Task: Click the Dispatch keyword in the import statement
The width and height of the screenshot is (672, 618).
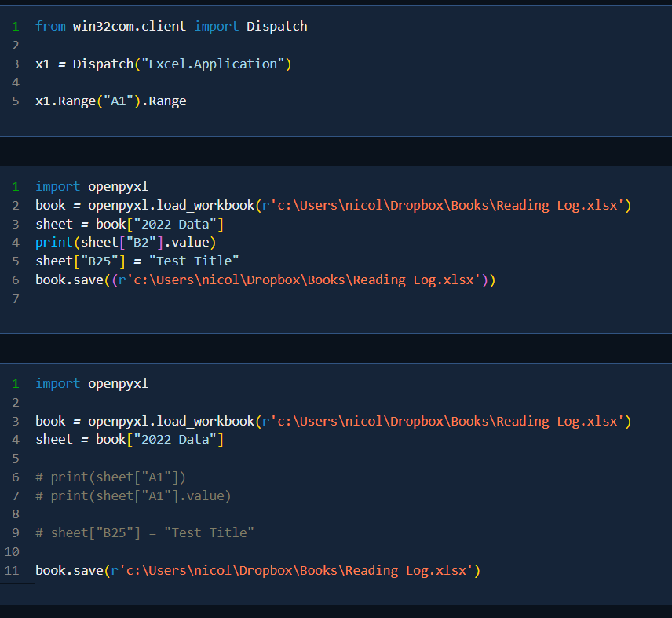Action: [276, 27]
